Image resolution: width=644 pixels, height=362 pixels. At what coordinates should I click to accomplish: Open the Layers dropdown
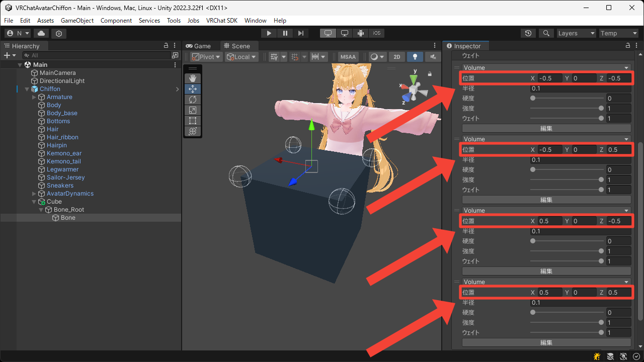[576, 33]
